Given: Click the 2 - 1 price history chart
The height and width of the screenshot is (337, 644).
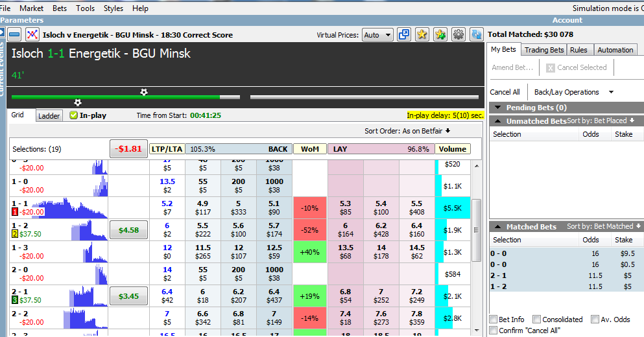Looking at the screenshot, I should 88,296.
